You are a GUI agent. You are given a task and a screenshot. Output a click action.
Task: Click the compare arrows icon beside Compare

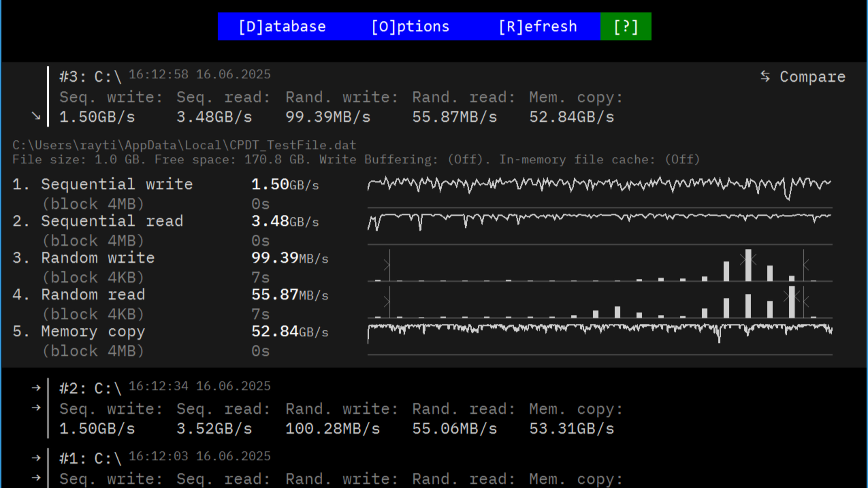pyautogui.click(x=765, y=76)
